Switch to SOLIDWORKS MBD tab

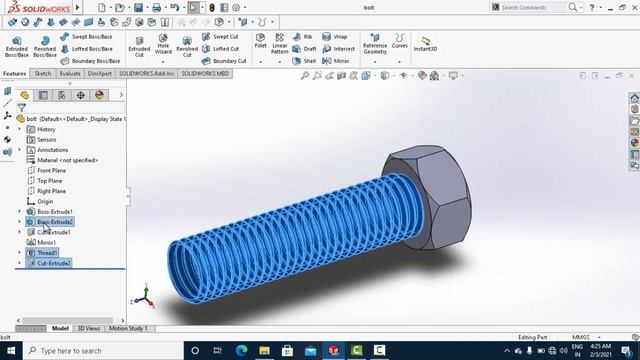pos(205,73)
